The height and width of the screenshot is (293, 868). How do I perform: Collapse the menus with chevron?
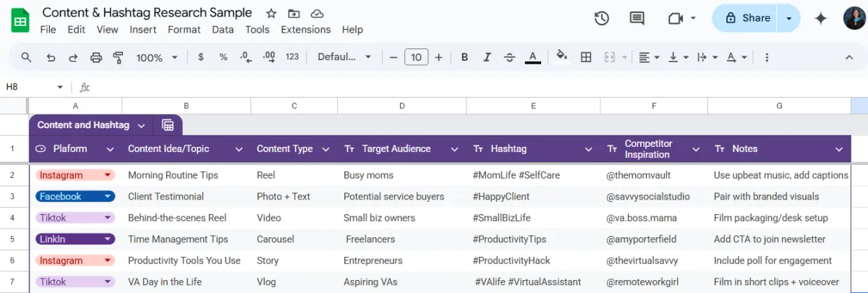click(849, 57)
